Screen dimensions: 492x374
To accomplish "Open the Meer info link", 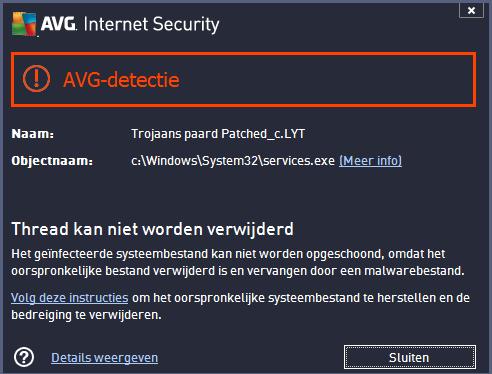I will pos(370,161).
